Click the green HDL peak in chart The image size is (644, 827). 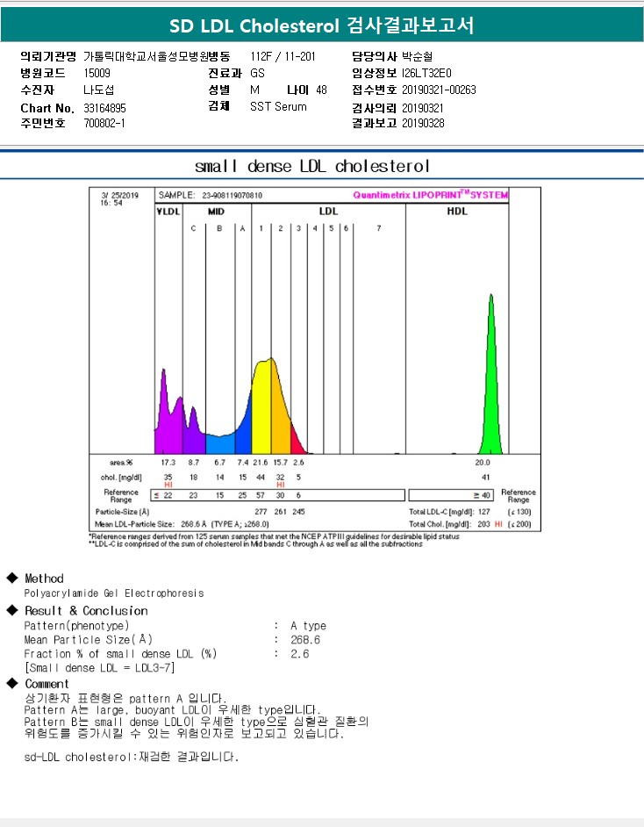(x=490, y=401)
